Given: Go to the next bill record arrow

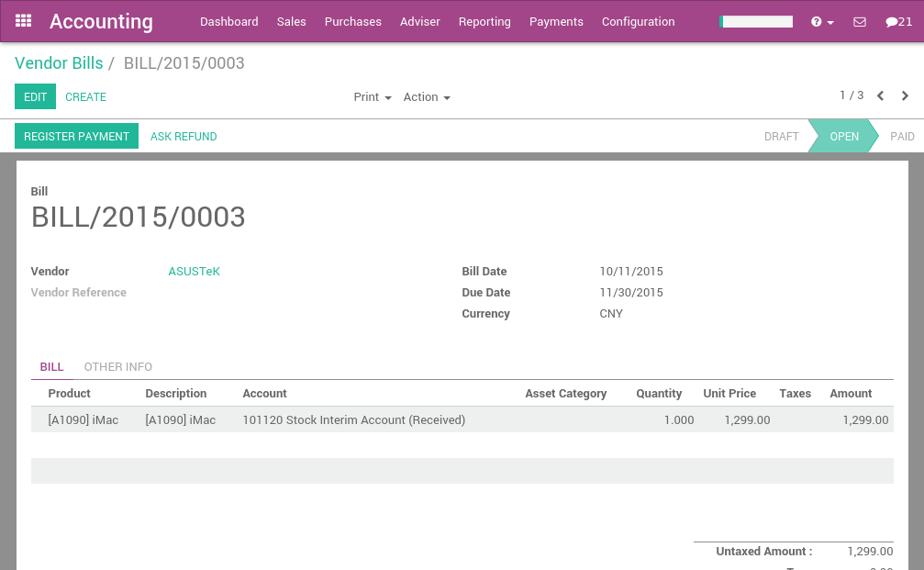Looking at the screenshot, I should pyautogui.click(x=905, y=95).
